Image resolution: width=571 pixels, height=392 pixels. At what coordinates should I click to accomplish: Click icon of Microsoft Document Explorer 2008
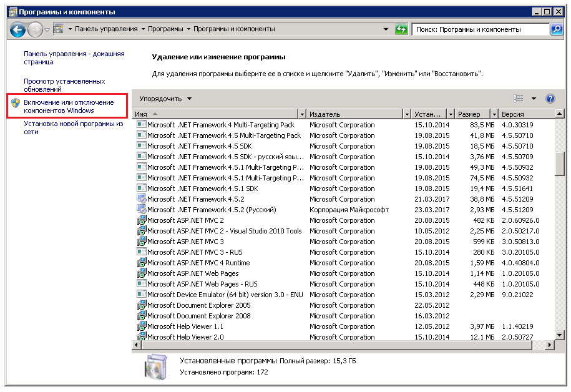141,315
